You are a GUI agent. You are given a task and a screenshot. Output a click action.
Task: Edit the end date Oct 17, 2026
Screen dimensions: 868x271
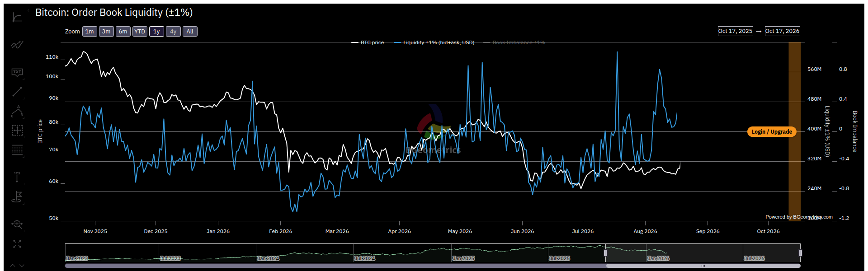pos(783,31)
